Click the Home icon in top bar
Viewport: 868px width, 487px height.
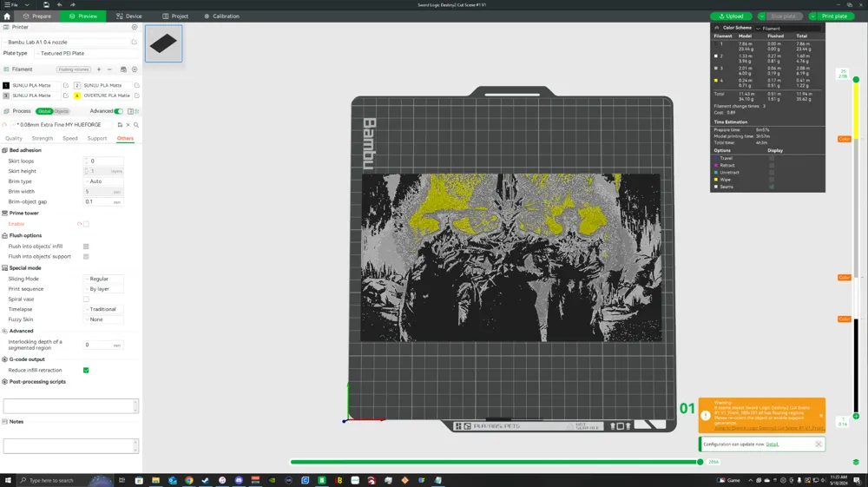[x=7, y=16]
